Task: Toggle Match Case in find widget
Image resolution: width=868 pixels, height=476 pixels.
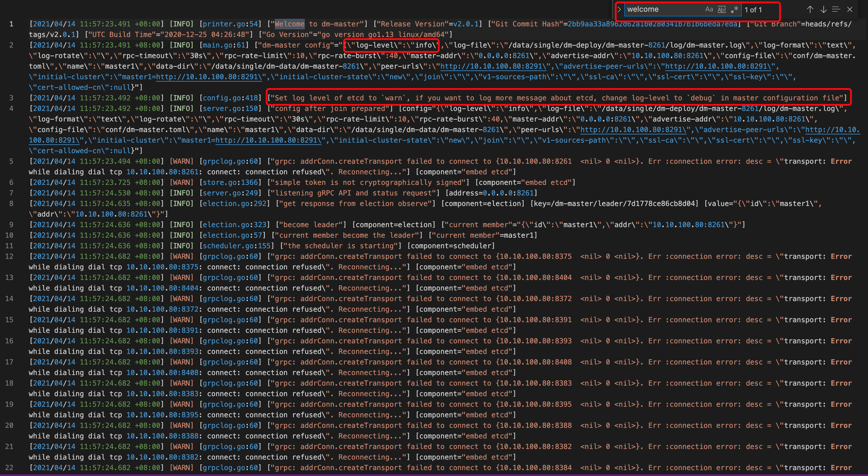Action: (709, 9)
